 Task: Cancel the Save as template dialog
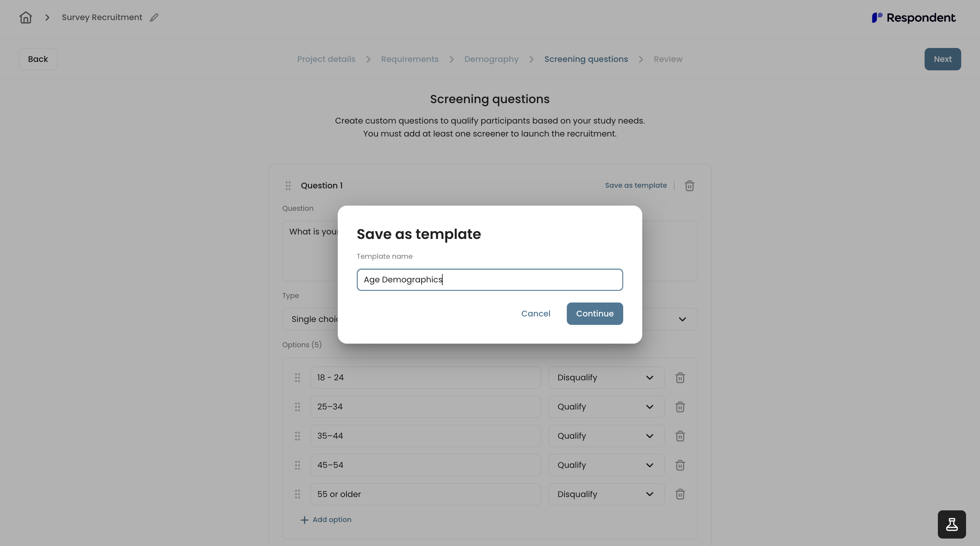coord(535,314)
